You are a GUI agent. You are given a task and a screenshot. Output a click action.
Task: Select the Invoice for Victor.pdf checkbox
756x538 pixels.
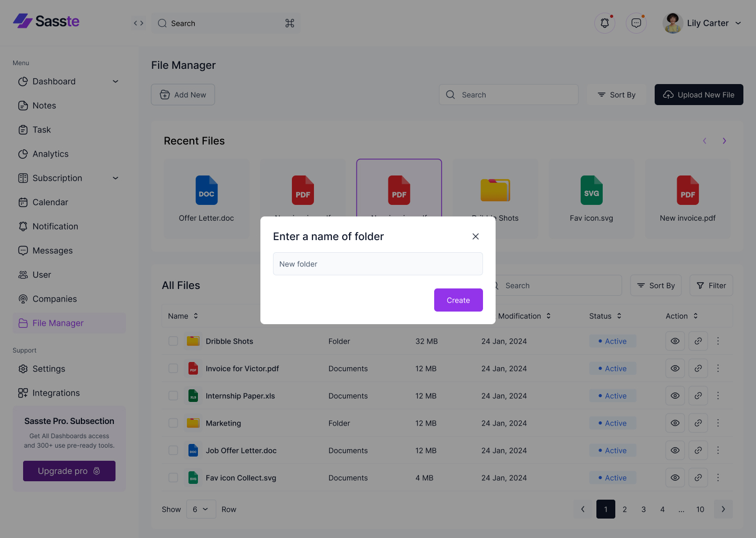[173, 368]
